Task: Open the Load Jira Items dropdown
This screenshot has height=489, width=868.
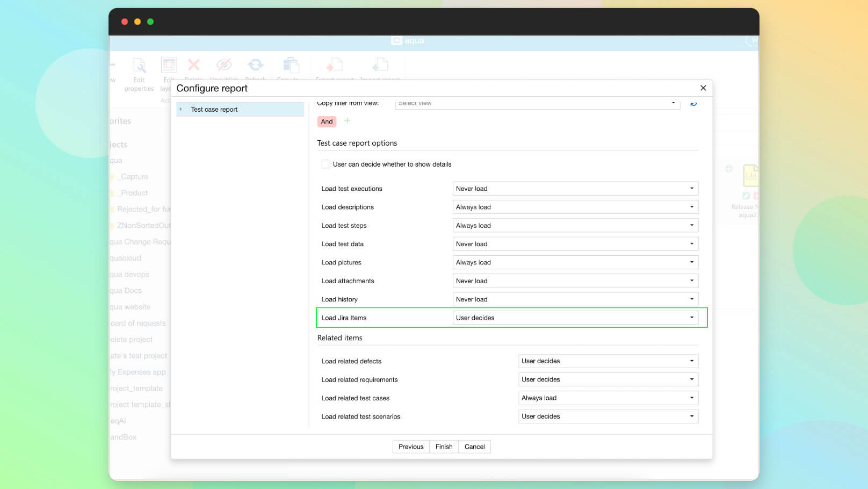Action: (575, 318)
